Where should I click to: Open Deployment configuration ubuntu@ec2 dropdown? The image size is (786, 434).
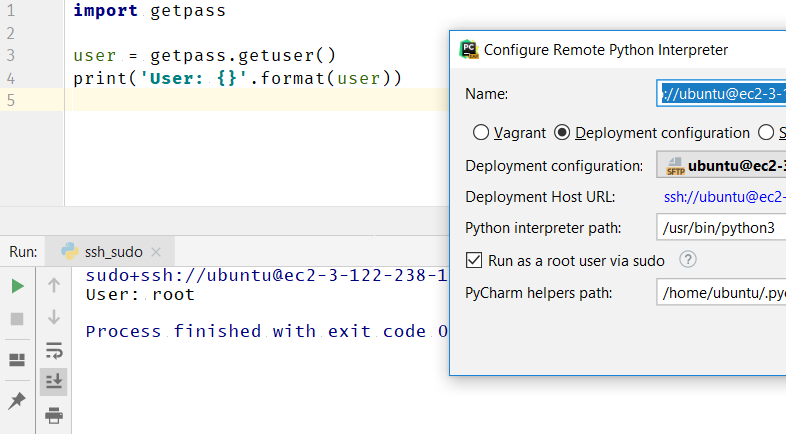[x=721, y=165]
